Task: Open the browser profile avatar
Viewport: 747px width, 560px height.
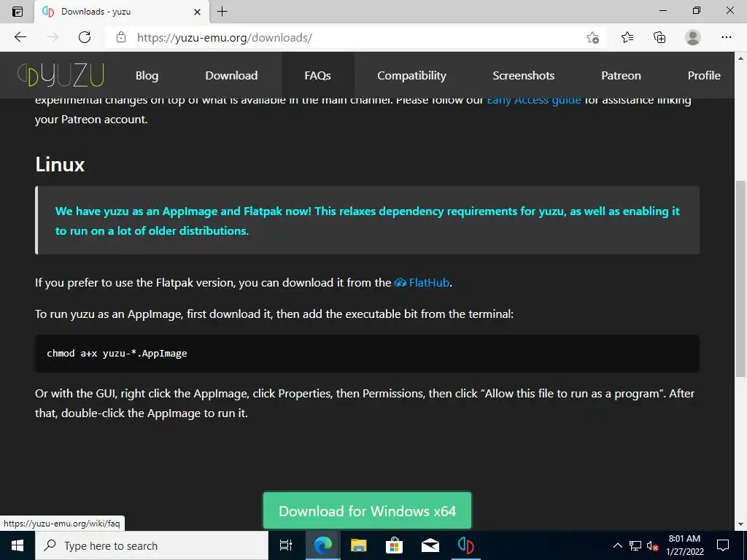Action: click(x=693, y=37)
